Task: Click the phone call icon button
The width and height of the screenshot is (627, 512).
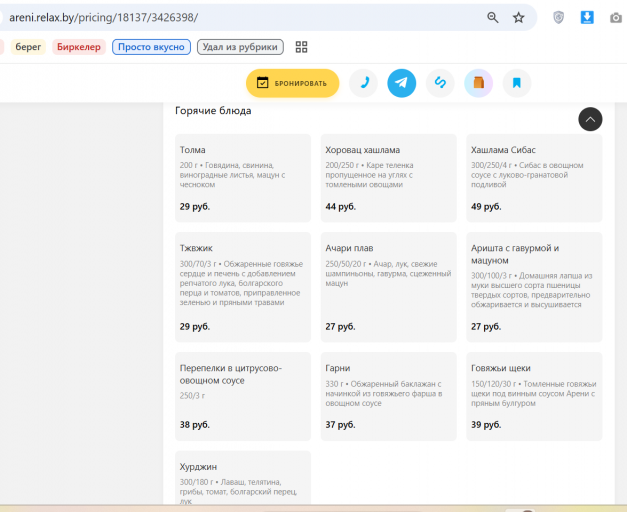Action: tap(363, 83)
